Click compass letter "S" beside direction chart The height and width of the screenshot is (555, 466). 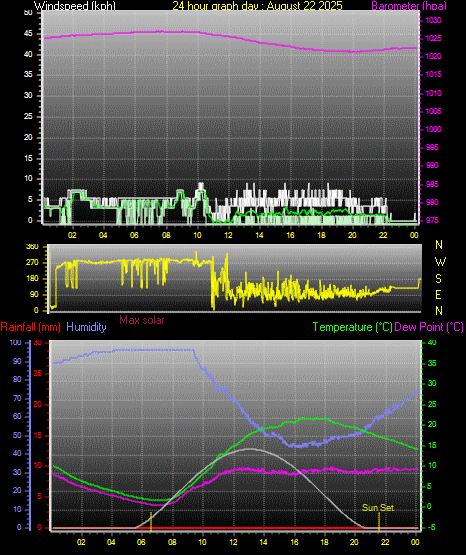(438, 279)
